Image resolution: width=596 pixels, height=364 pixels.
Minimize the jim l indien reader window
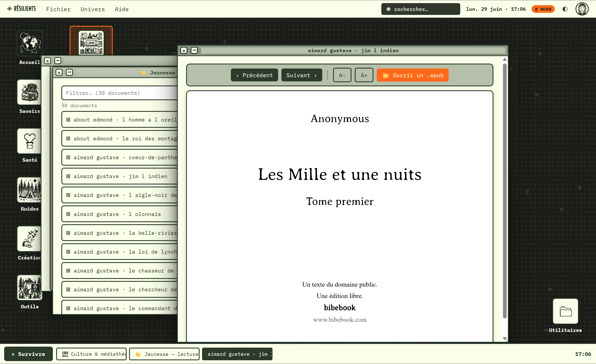click(194, 50)
